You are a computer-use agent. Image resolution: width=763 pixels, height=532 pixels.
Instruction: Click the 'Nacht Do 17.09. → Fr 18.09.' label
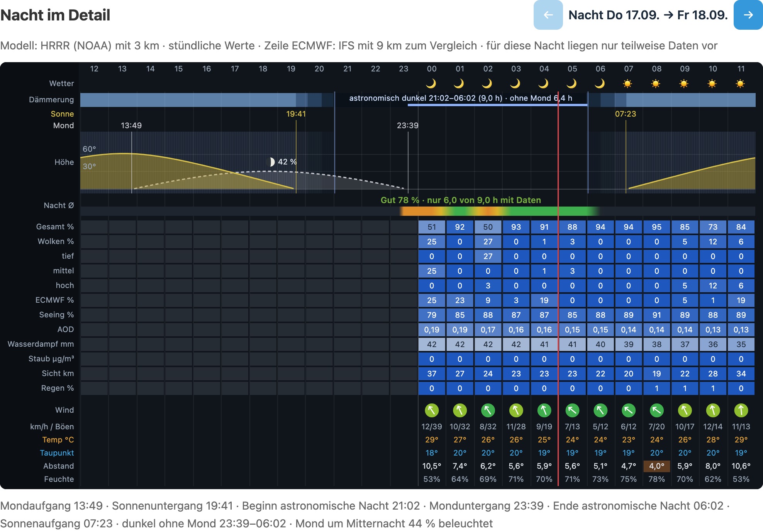pyautogui.click(x=648, y=15)
